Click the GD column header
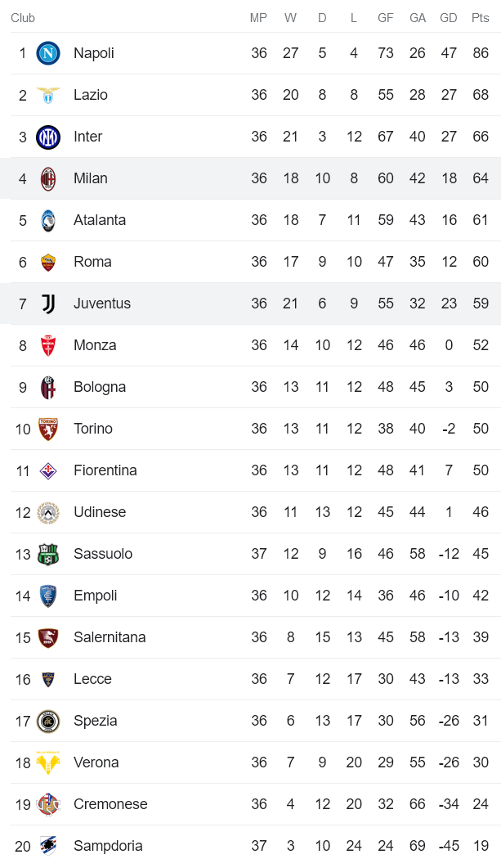Viewport: 501px width, 868px height. [449, 18]
